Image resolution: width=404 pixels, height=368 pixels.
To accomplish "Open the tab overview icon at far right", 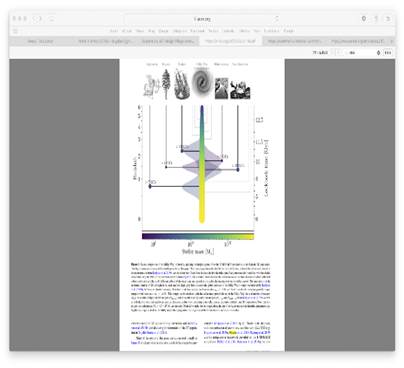I will [388, 19].
